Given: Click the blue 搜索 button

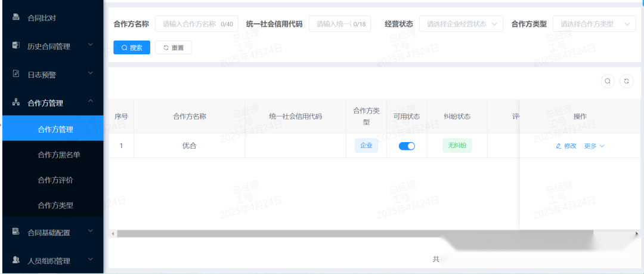Looking at the screenshot, I should 132,48.
